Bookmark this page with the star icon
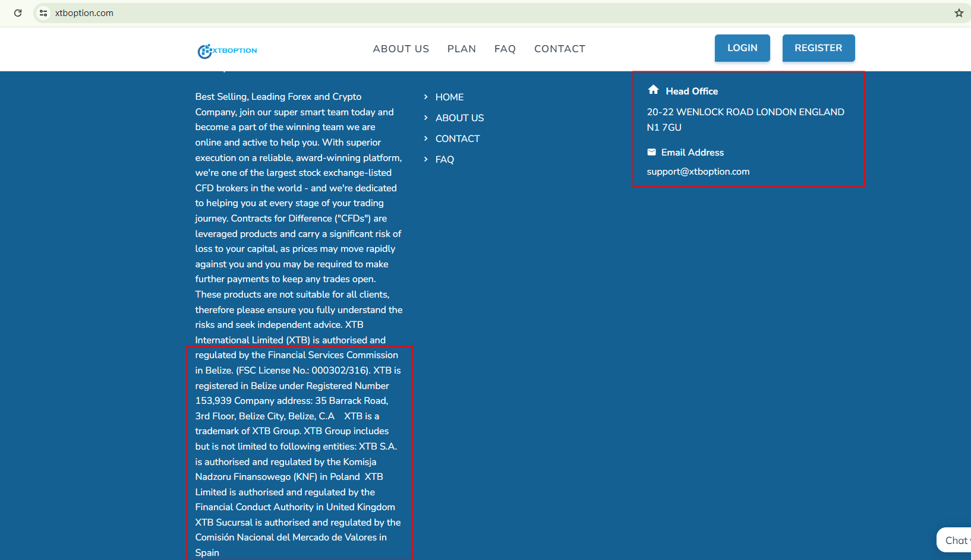 959,13
